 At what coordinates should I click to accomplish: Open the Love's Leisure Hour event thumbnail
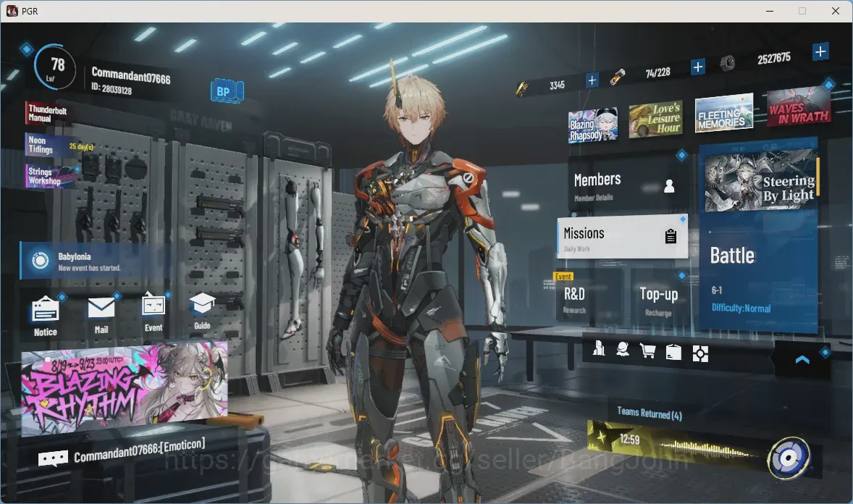[x=655, y=119]
